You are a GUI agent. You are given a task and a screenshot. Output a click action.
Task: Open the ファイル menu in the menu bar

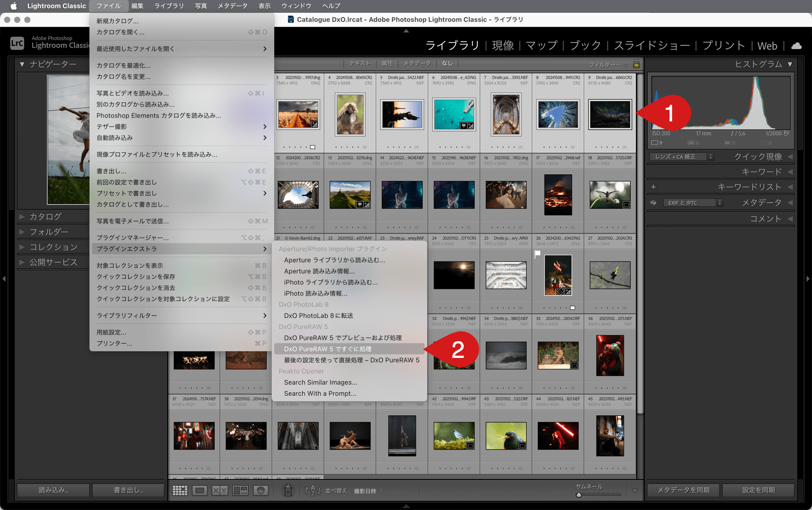pos(109,6)
